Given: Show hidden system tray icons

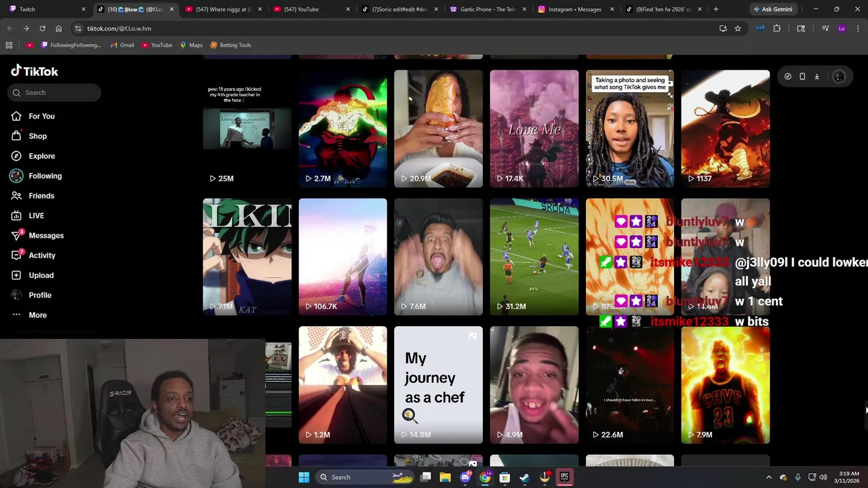Looking at the screenshot, I should [768, 477].
